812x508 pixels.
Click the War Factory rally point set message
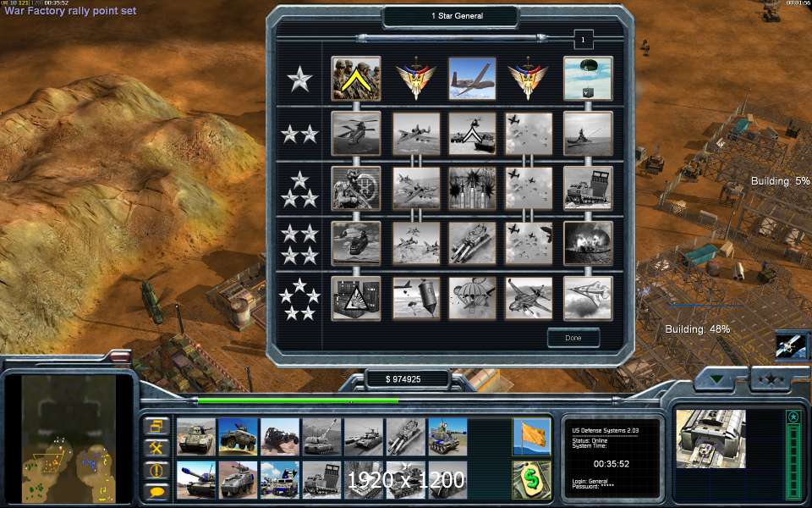tap(70, 11)
